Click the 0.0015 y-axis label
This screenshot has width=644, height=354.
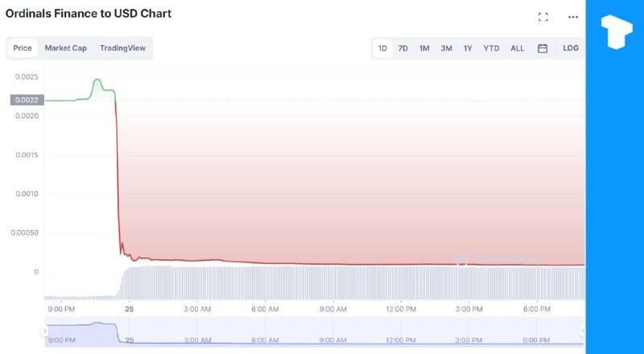point(27,154)
